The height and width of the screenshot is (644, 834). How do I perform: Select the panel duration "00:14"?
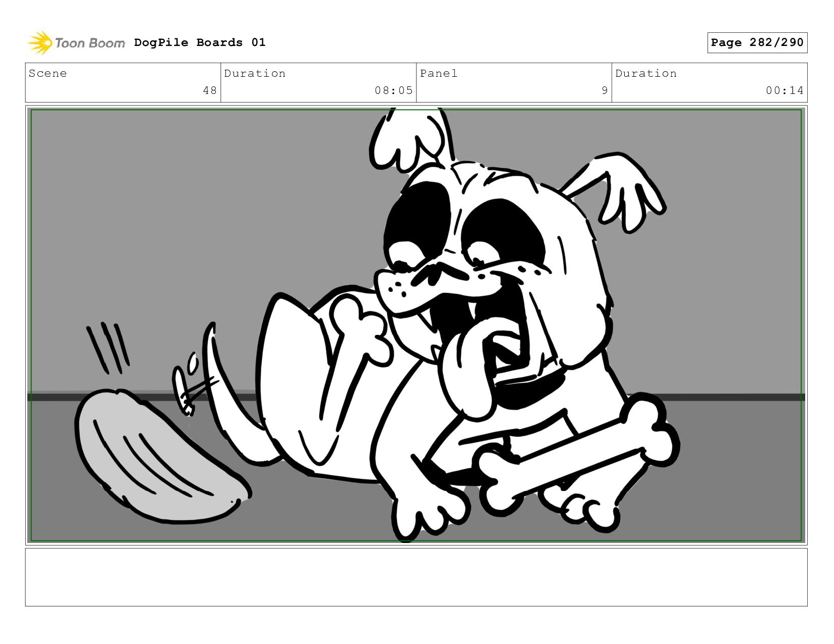point(784,90)
